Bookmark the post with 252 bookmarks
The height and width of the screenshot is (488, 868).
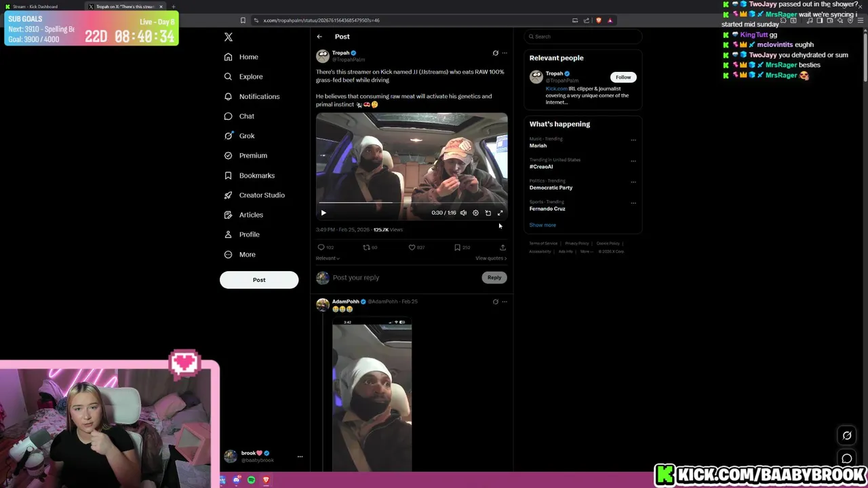(x=462, y=247)
